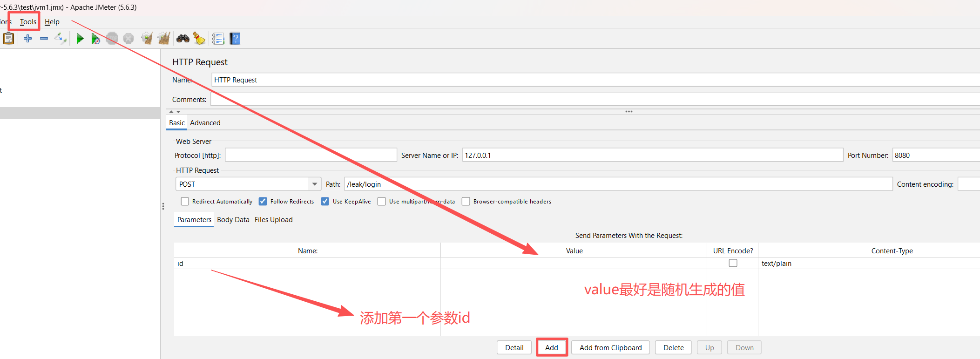The height and width of the screenshot is (359, 980).
Task: Click Start no pauses icon
Action: [96, 39]
